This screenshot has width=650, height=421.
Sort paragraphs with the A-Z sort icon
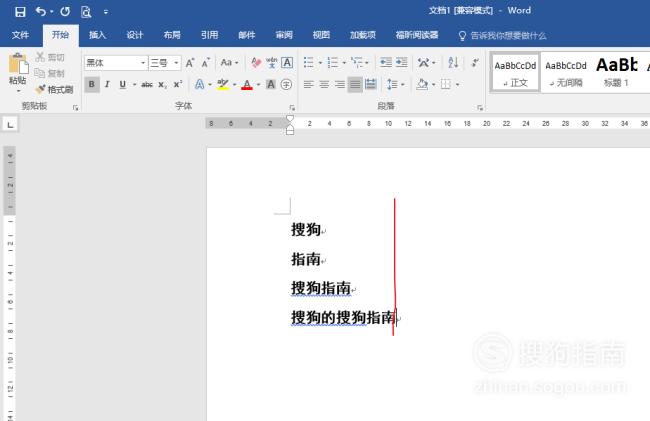point(453,63)
